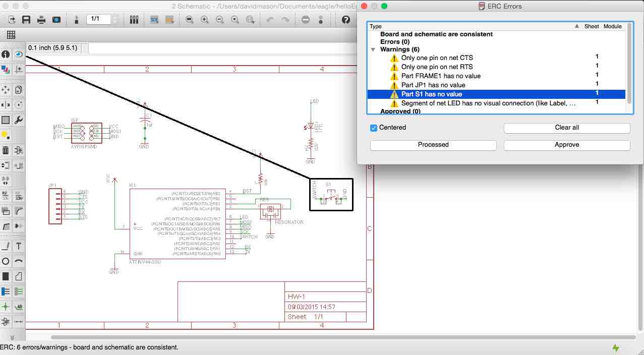This screenshot has width=644, height=355.
Task: Open the CAM processor icon
Action: coord(57,20)
